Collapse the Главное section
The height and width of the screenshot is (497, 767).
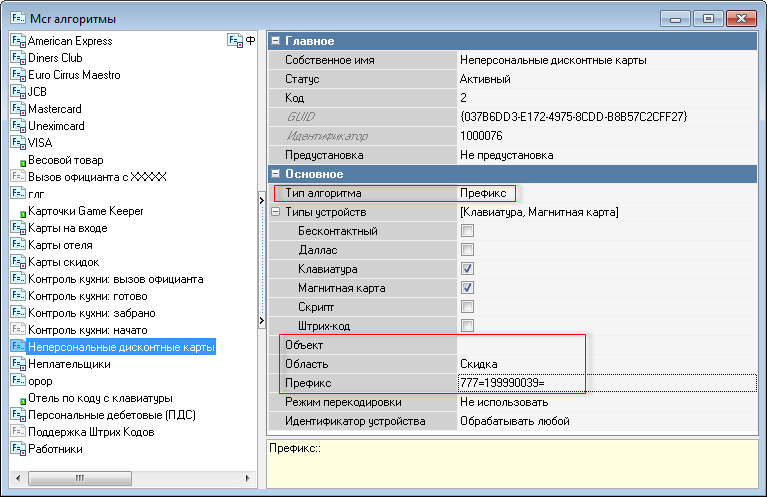click(276, 41)
